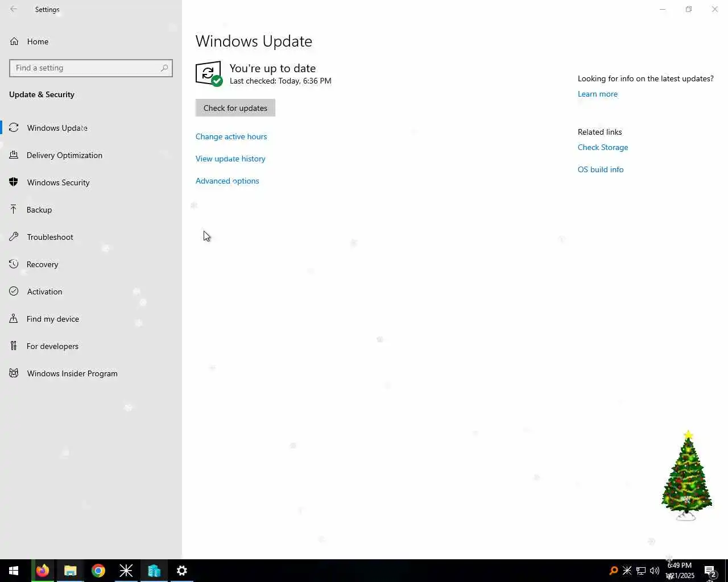Open Check Storage link
Screen dimensions: 728x582
point(603,147)
